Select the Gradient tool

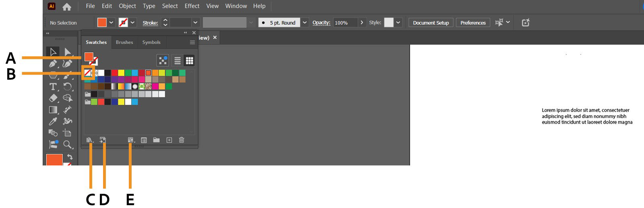[53, 110]
